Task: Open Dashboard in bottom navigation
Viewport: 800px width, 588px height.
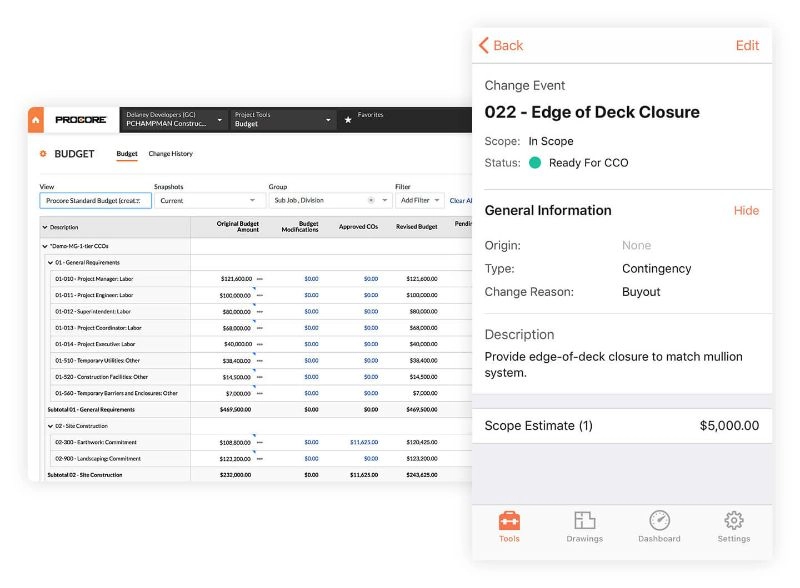Action: (659, 526)
